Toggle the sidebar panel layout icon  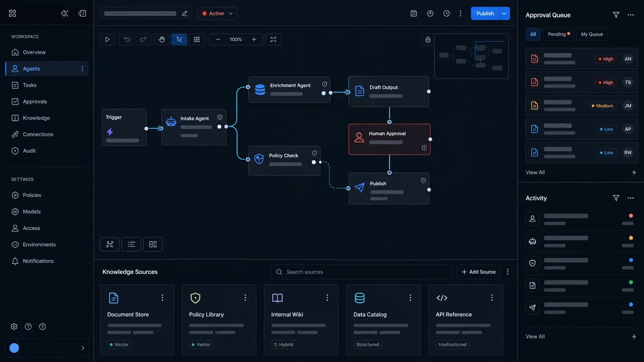click(x=82, y=13)
